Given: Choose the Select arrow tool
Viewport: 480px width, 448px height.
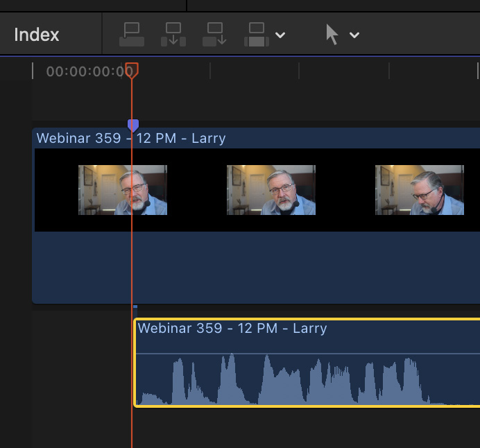Looking at the screenshot, I should (333, 34).
